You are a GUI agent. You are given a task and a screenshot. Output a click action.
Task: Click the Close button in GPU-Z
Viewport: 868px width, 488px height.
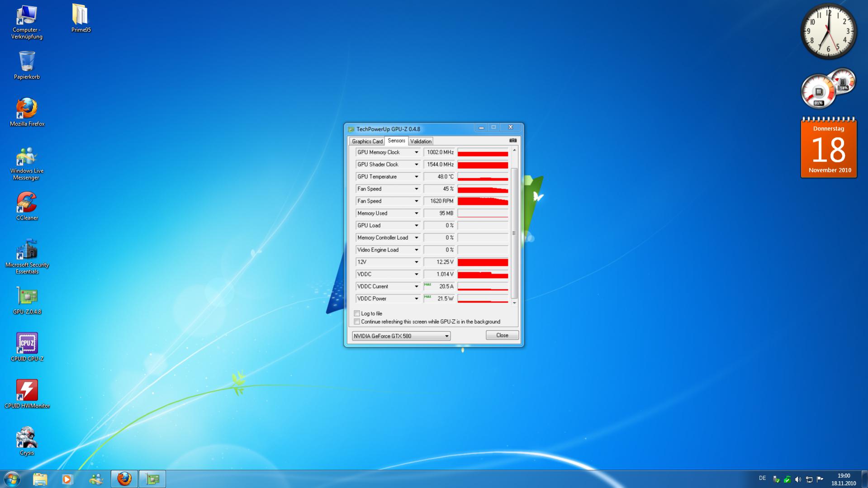pos(502,336)
